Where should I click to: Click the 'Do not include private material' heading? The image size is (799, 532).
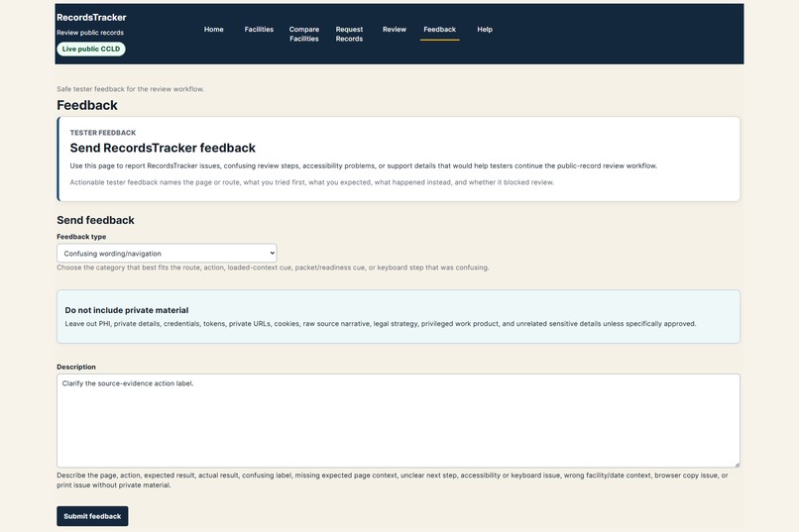point(126,310)
